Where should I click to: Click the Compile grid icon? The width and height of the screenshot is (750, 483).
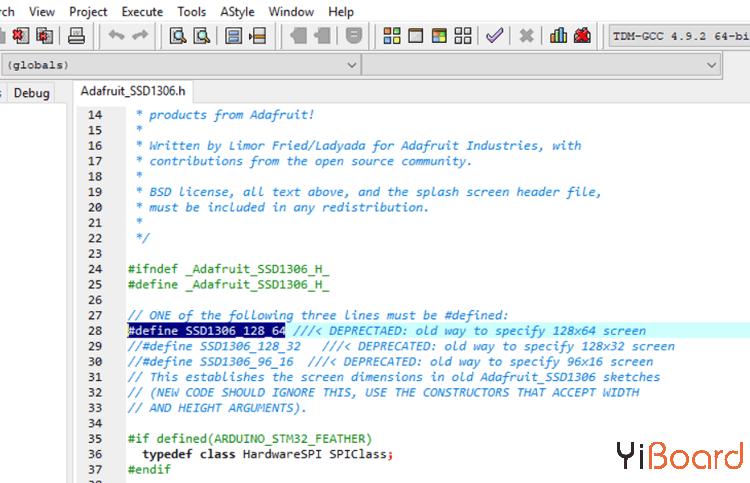pyautogui.click(x=392, y=37)
